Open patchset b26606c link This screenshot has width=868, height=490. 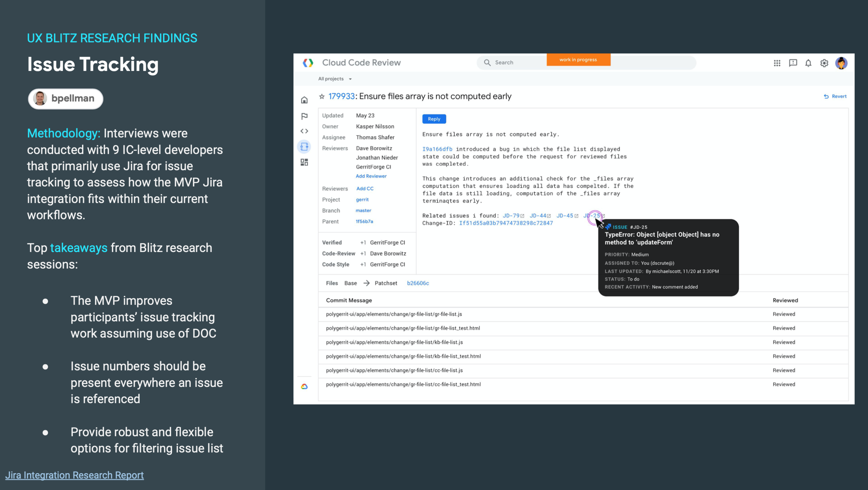[x=418, y=283]
